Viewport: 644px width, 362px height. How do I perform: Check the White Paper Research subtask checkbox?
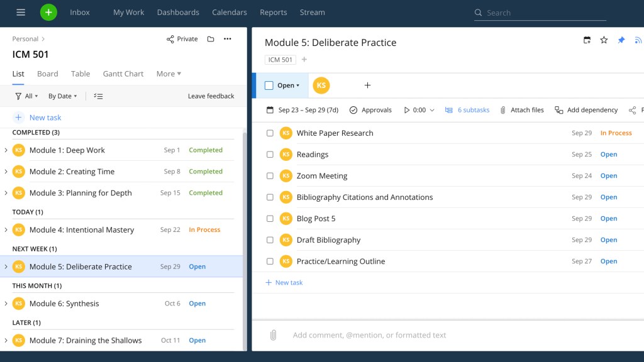pos(270,133)
